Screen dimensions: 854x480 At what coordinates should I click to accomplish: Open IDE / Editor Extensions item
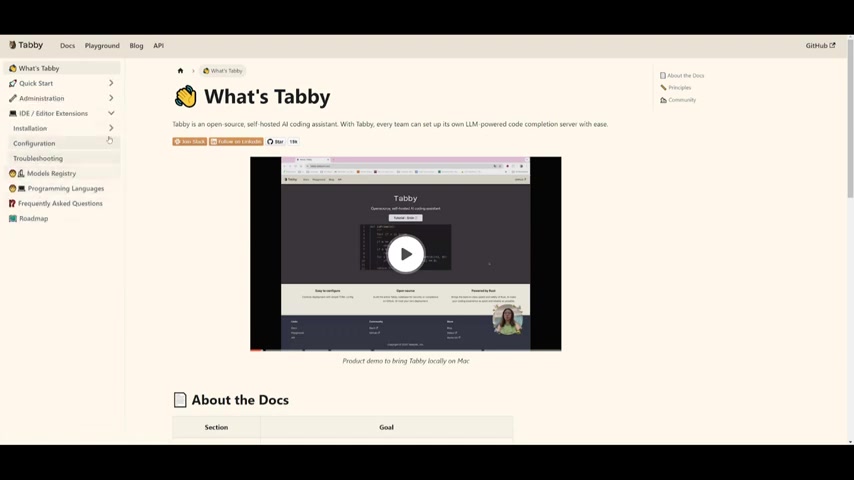pos(53,113)
